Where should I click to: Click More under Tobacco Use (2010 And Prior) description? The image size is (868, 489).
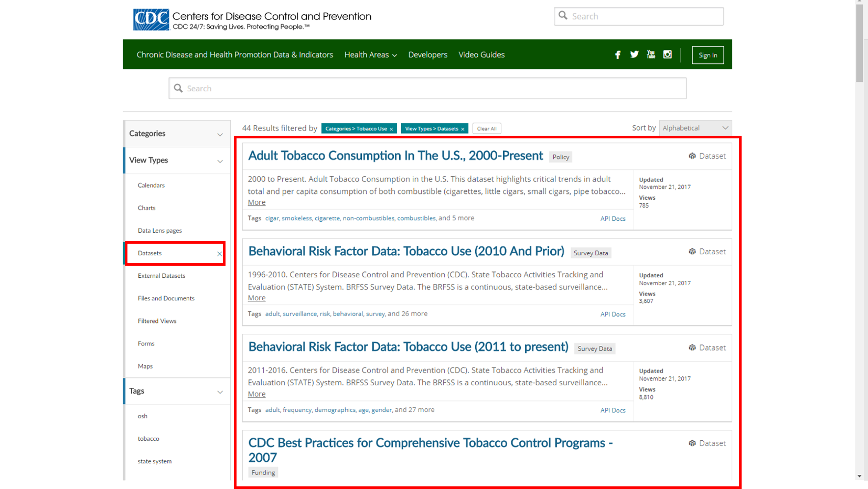[x=256, y=298]
